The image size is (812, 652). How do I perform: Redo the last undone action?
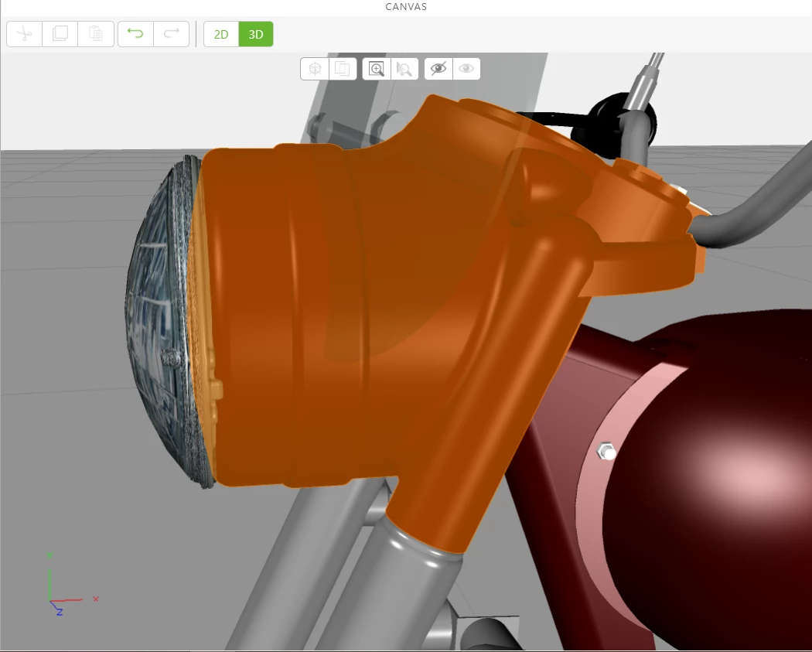[172, 34]
